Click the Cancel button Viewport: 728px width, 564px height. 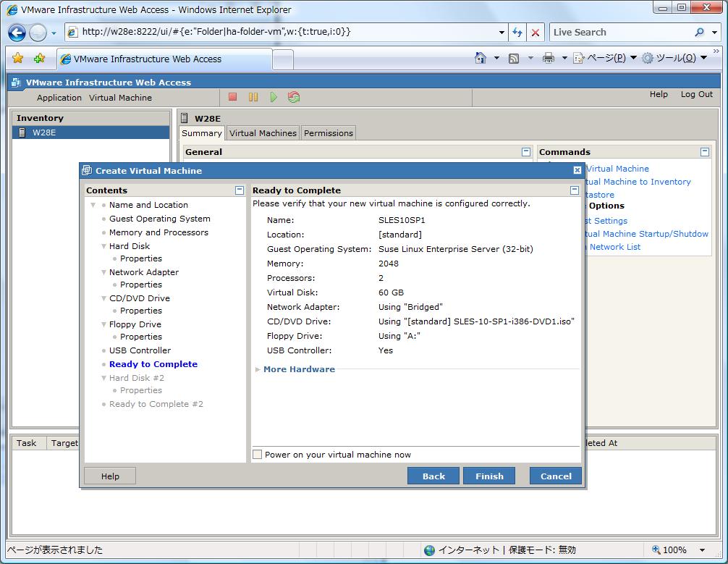556,476
